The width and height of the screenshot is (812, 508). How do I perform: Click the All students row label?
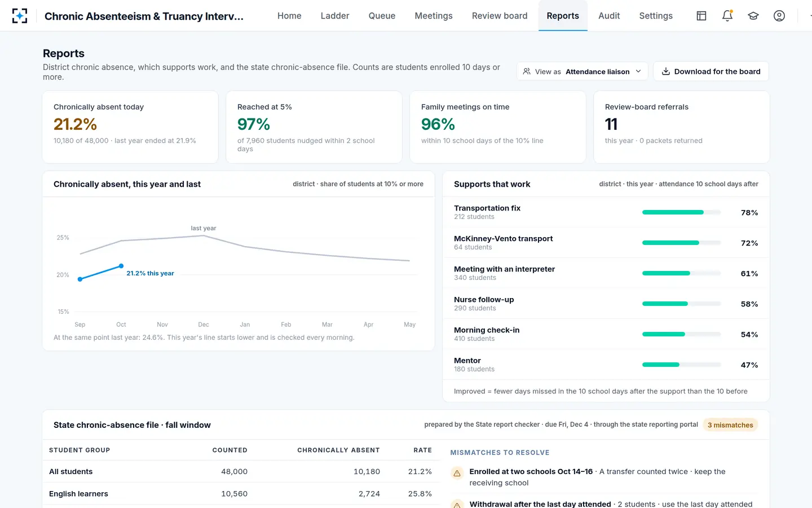click(71, 471)
